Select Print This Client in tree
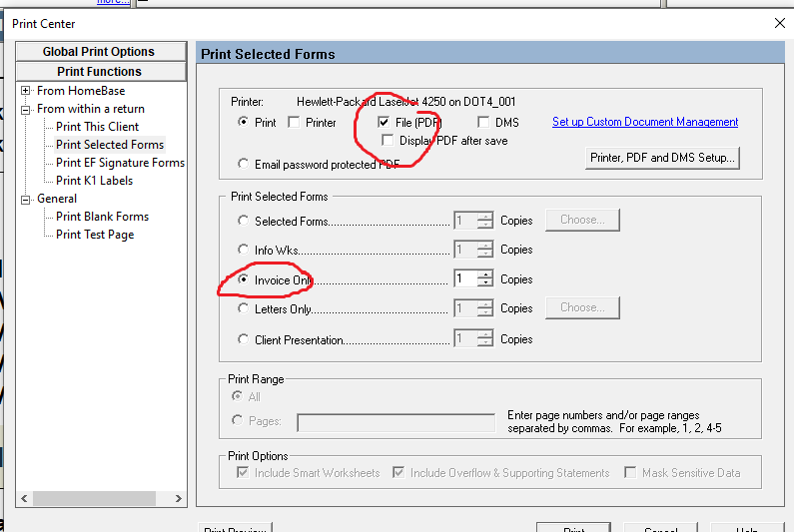 tap(97, 127)
